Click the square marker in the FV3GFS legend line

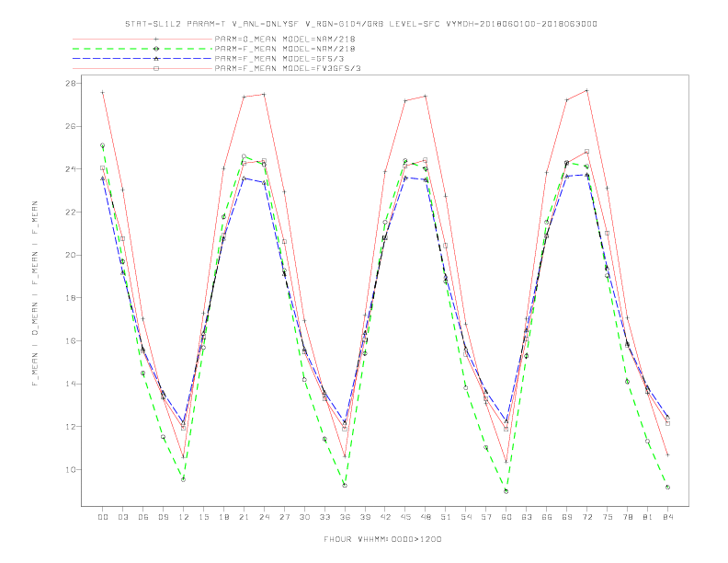(156, 68)
